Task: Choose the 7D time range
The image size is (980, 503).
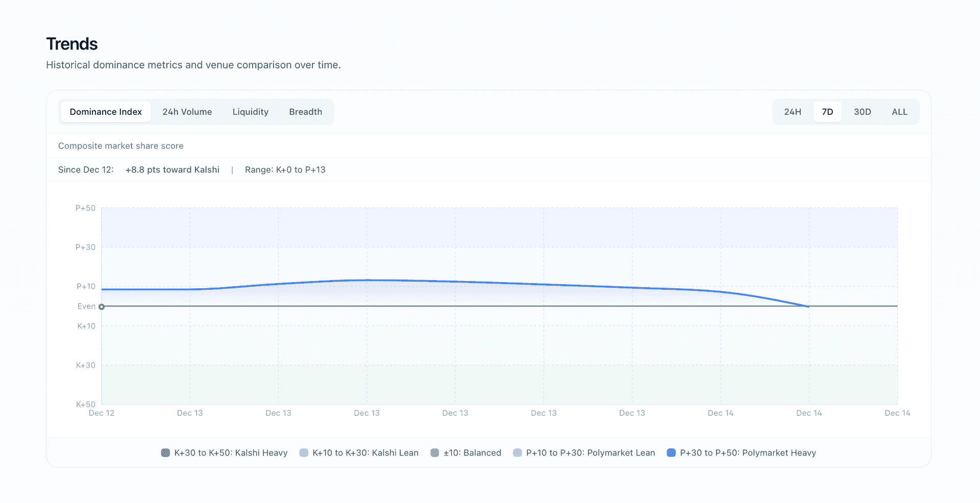Action: pos(827,112)
